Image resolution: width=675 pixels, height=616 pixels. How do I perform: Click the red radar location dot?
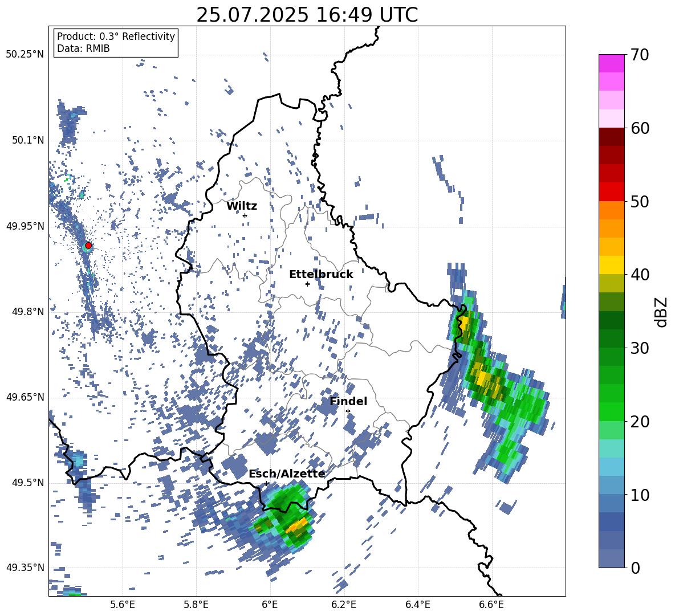coord(88,246)
